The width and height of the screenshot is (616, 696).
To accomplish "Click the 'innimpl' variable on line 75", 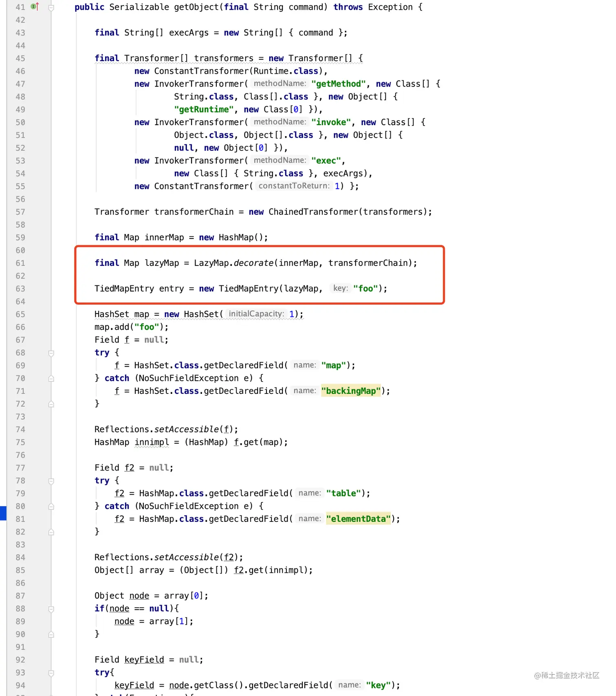I will point(152,442).
